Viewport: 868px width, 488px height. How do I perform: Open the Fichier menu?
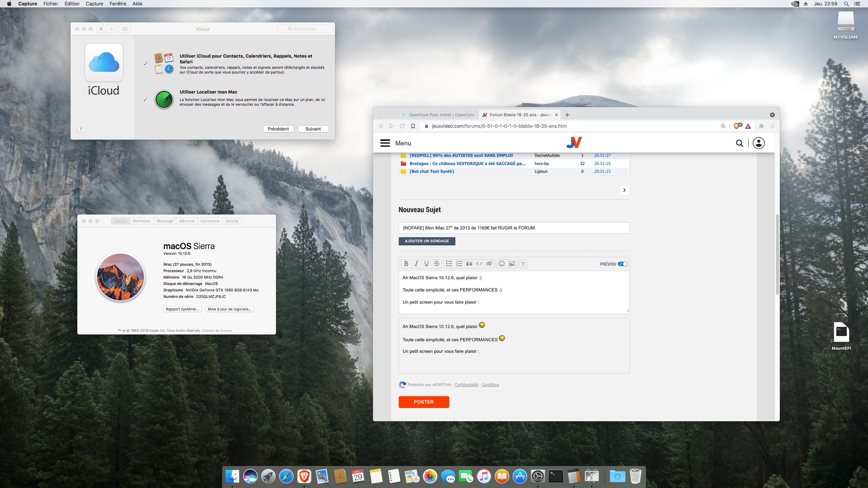51,4
